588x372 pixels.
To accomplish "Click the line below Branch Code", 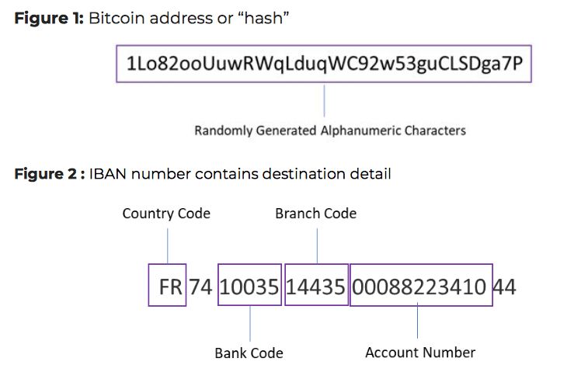I will point(317,245).
